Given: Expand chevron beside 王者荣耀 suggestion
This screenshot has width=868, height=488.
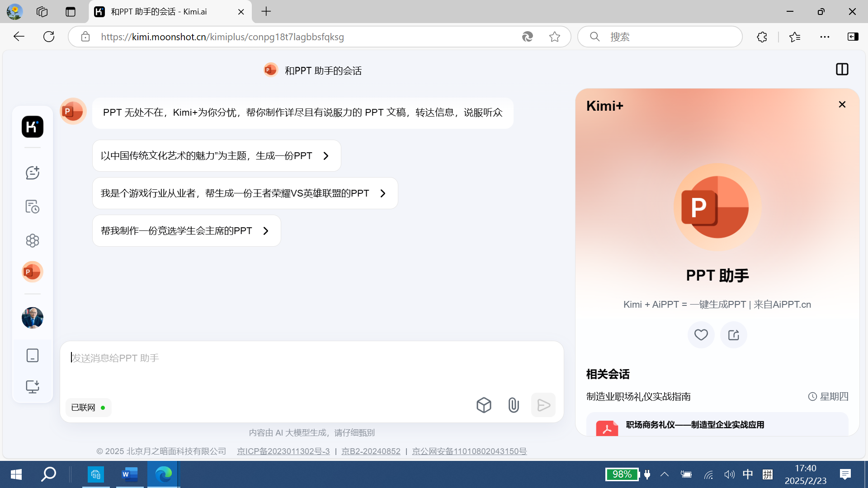Looking at the screenshot, I should click(383, 193).
